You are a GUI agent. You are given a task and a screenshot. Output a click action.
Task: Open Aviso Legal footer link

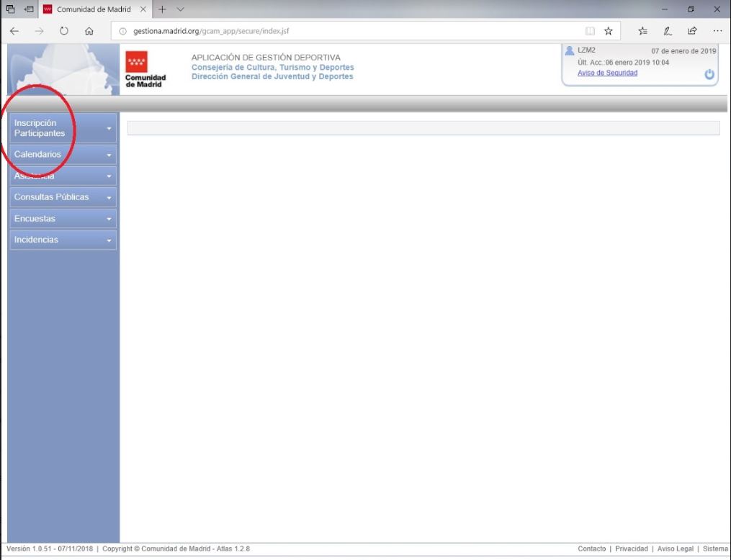point(675,548)
